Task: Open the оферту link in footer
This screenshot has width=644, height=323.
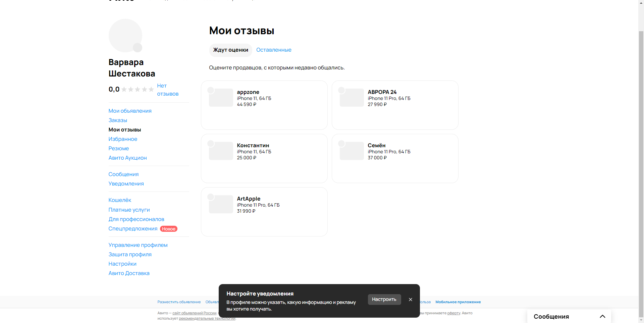Action: [x=453, y=313]
